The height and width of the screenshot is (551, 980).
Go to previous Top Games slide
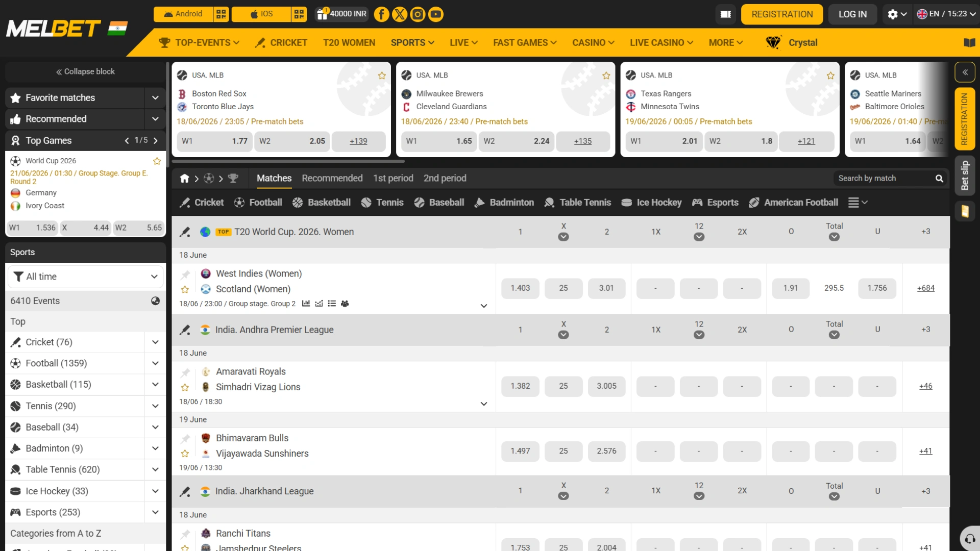click(127, 140)
